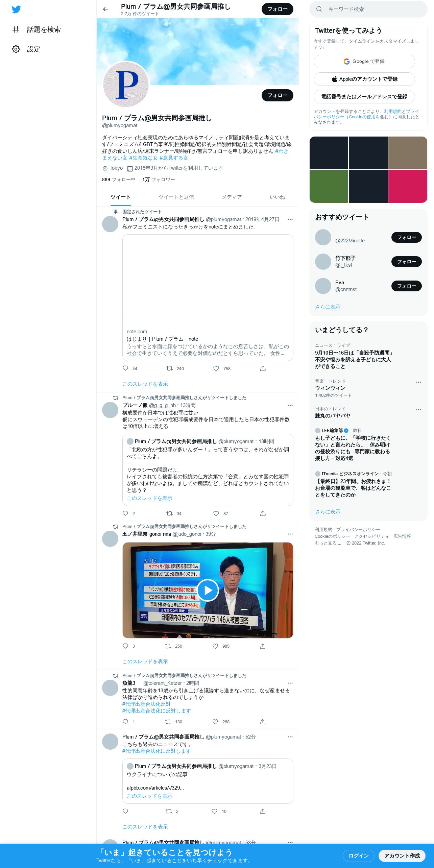Sign up with Appleのアカウントで登録
434x868 pixels.
[364, 79]
